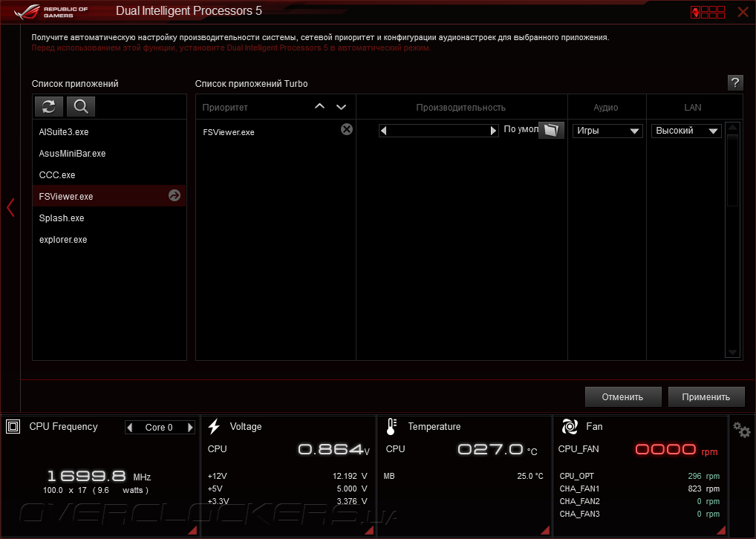
Task: Select Splash.exe in application list
Action: pyautogui.click(x=109, y=218)
